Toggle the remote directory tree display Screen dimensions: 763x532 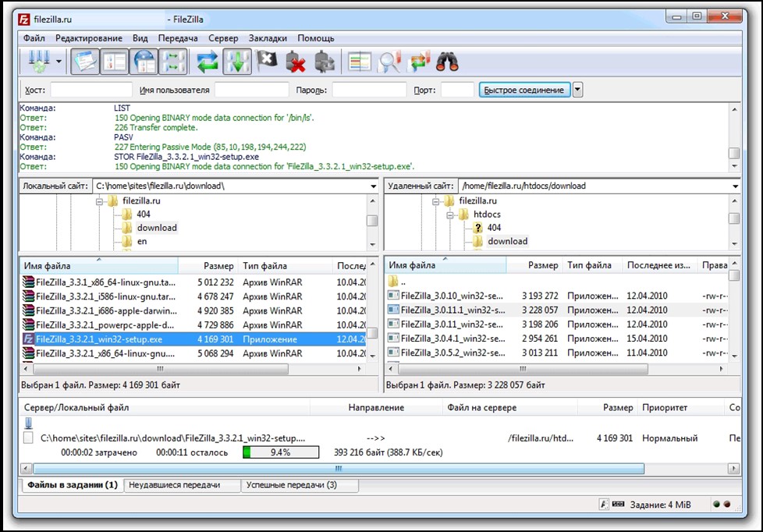[x=144, y=62]
